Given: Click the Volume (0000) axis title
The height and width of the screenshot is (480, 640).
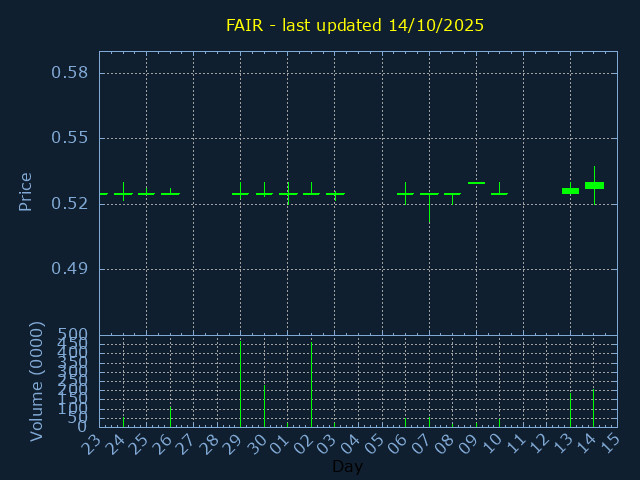Looking at the screenshot, I should click(37, 381).
